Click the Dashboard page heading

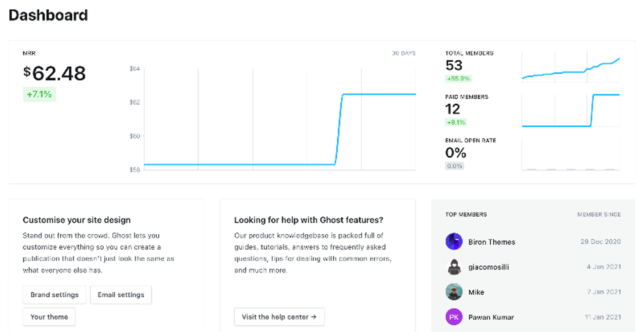pyautogui.click(x=48, y=15)
